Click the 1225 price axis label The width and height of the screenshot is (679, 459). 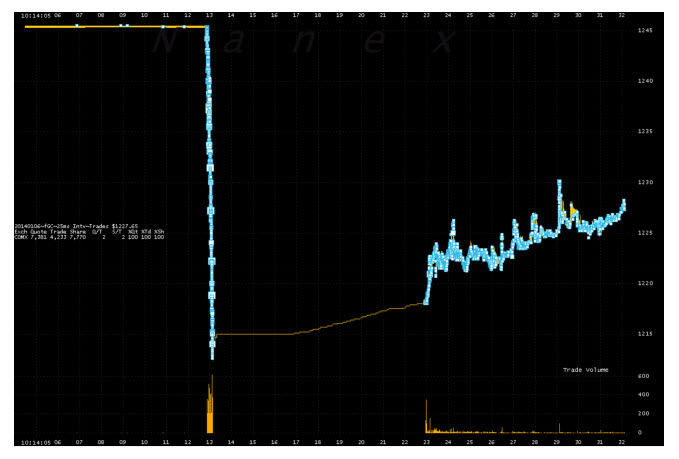pos(645,233)
